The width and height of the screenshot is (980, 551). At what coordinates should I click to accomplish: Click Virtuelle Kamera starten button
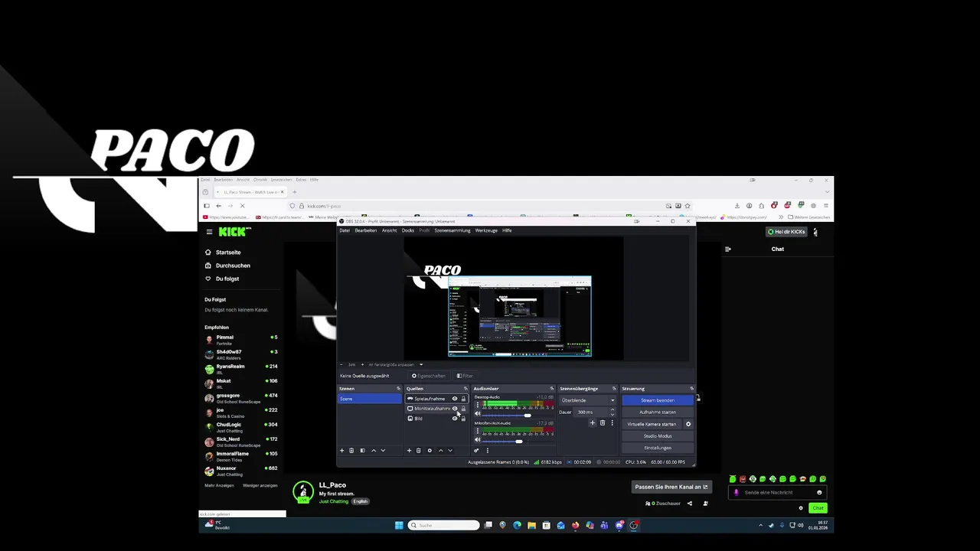tap(652, 424)
